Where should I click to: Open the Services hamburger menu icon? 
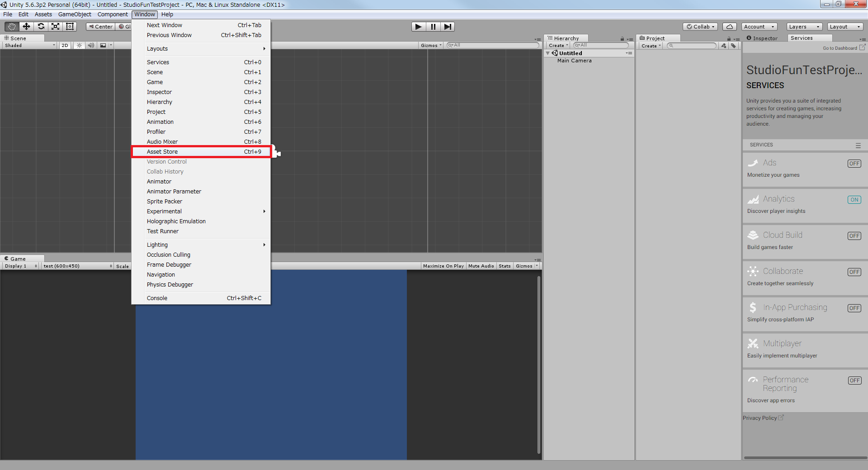[858, 145]
